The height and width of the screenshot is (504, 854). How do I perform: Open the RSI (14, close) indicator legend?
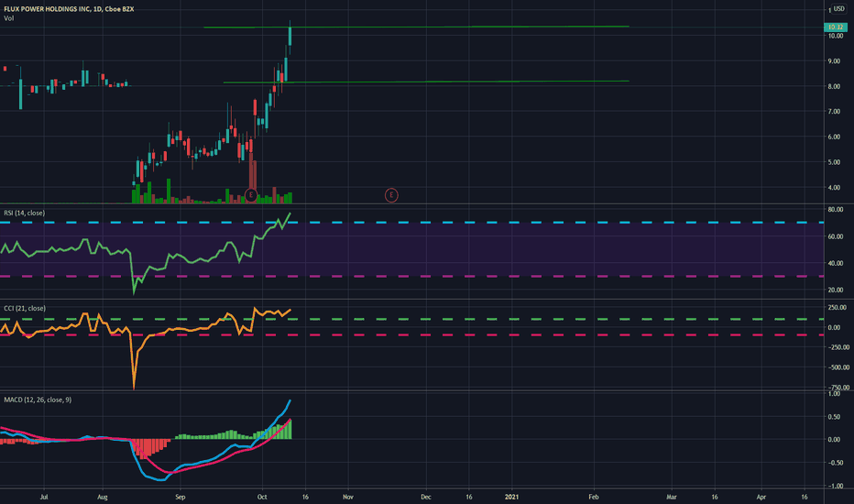(x=25, y=213)
